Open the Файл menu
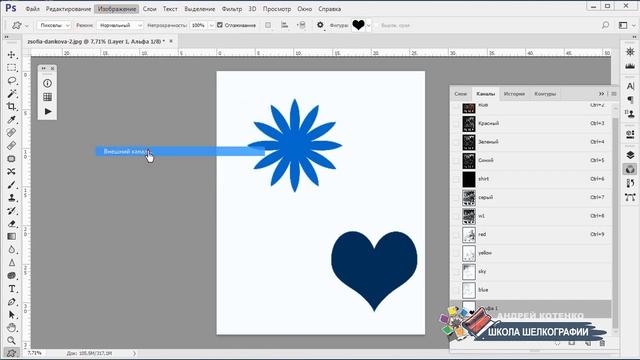This screenshot has height=360, width=640. pyautogui.click(x=32, y=9)
